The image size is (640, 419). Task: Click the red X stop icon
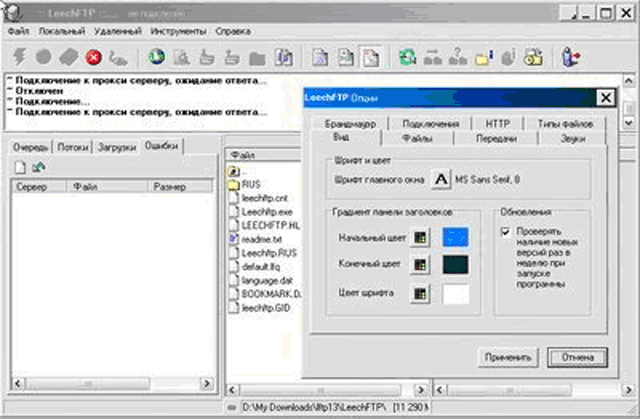[x=93, y=58]
